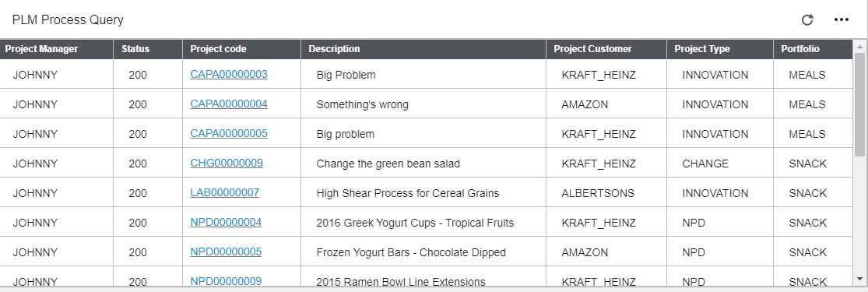868x292 pixels.
Task: Open project link NPD00000009
Action: pyautogui.click(x=226, y=281)
